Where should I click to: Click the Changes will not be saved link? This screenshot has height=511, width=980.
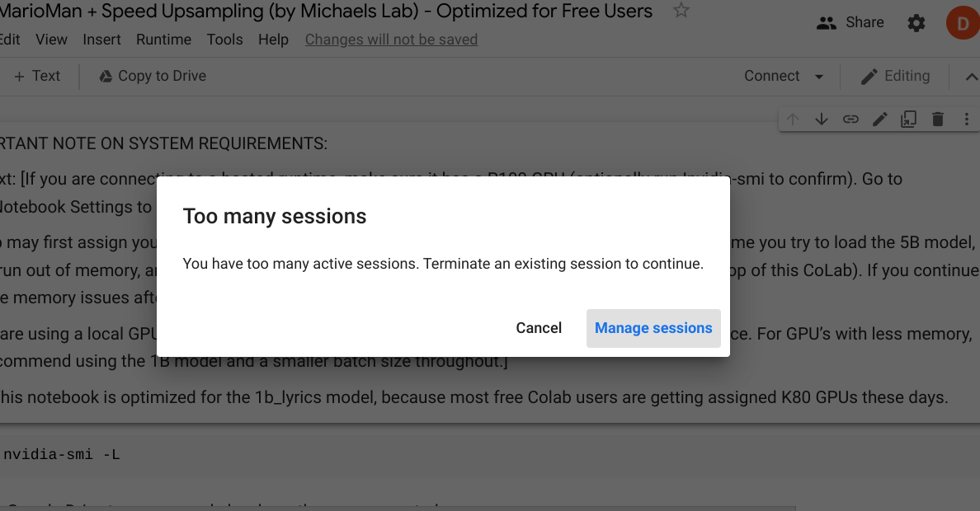(x=391, y=39)
